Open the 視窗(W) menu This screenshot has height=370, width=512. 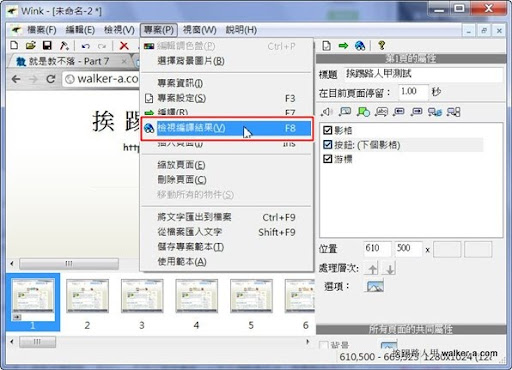[199, 30]
